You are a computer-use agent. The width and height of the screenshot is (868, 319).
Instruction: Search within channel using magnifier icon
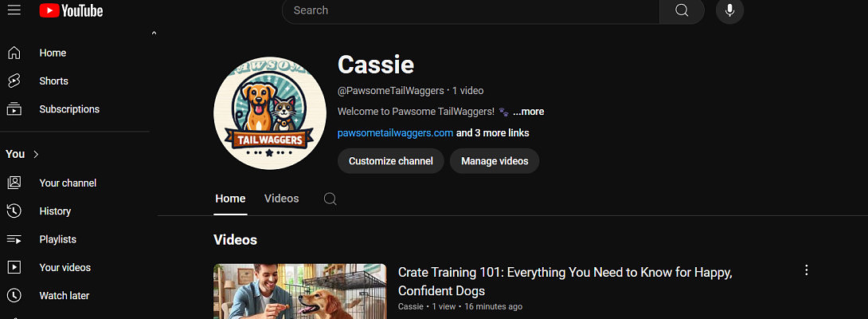330,199
